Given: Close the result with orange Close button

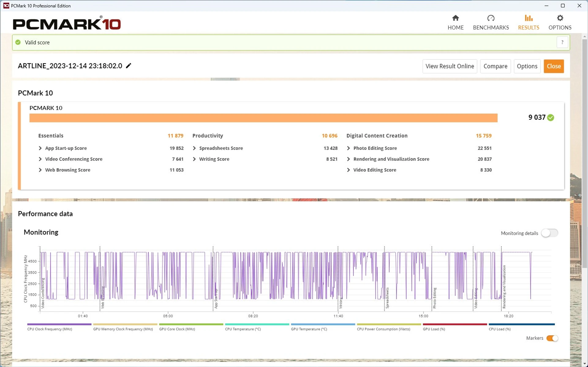Looking at the screenshot, I should tap(553, 66).
